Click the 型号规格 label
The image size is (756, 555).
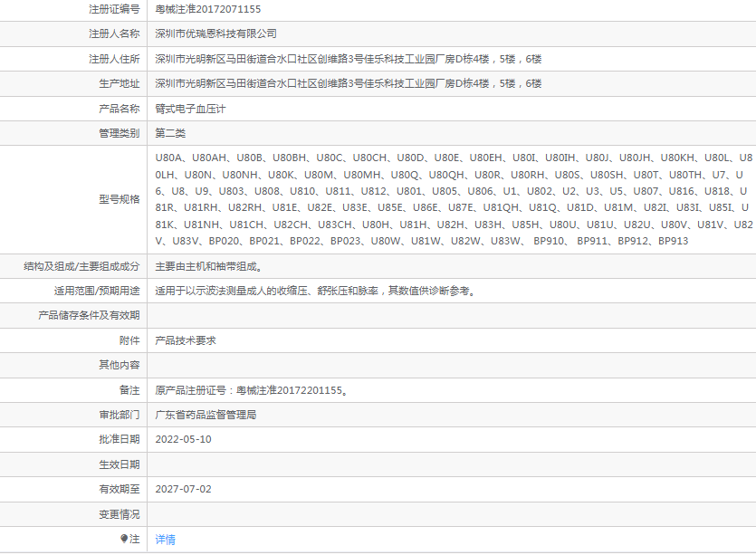point(120,199)
